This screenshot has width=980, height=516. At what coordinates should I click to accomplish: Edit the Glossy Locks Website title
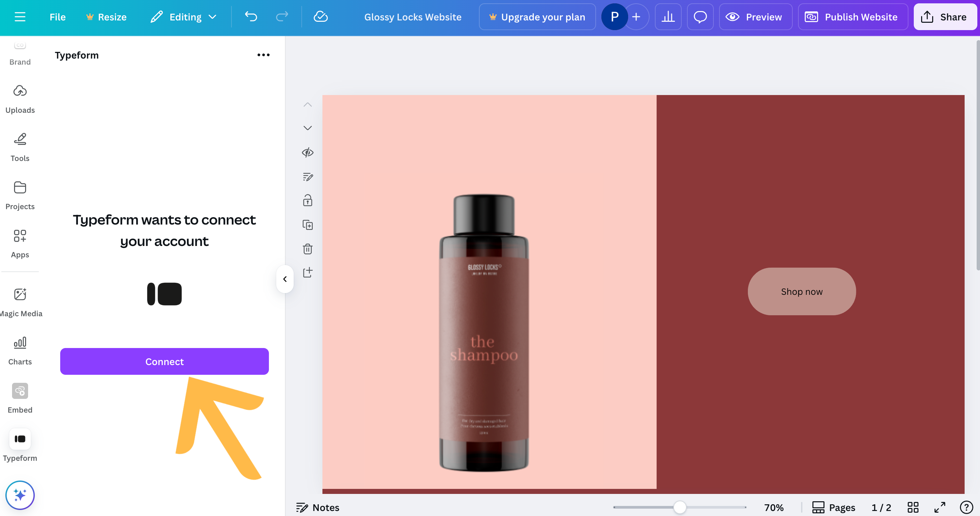coord(413,17)
